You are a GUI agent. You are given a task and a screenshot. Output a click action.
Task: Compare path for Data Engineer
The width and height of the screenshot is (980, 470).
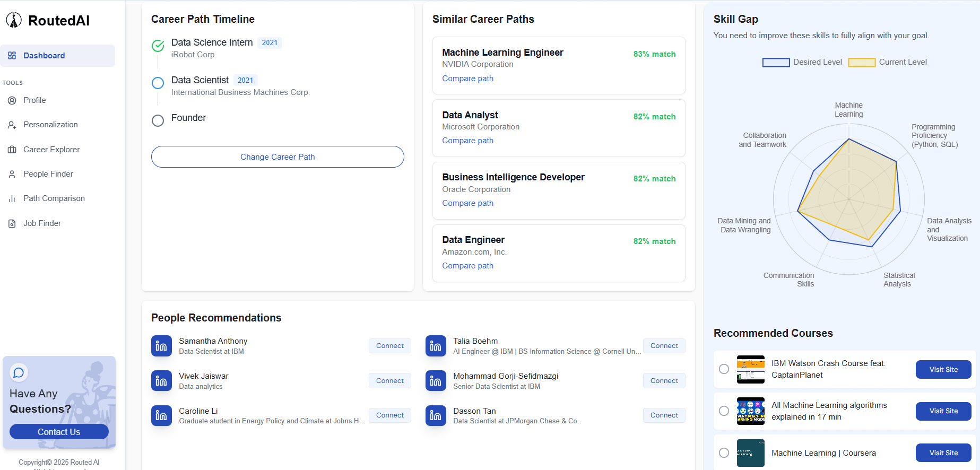click(467, 266)
